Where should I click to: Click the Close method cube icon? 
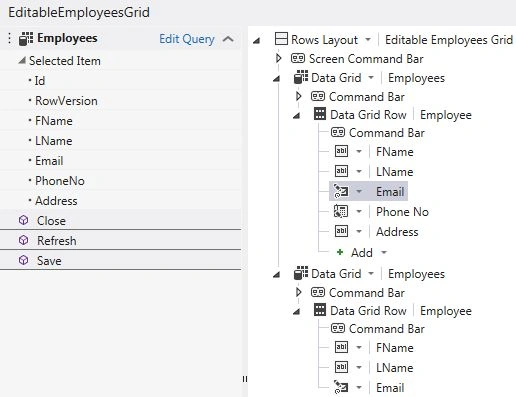point(23,220)
